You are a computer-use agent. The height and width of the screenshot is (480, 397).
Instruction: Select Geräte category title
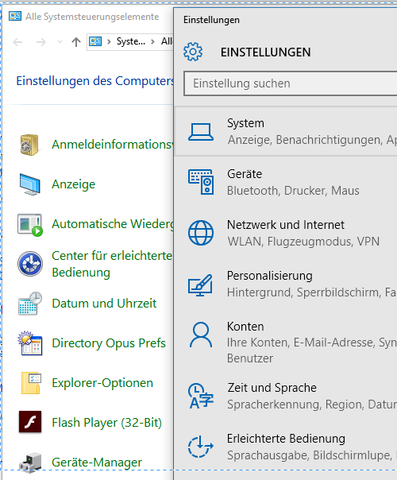pyautogui.click(x=244, y=174)
